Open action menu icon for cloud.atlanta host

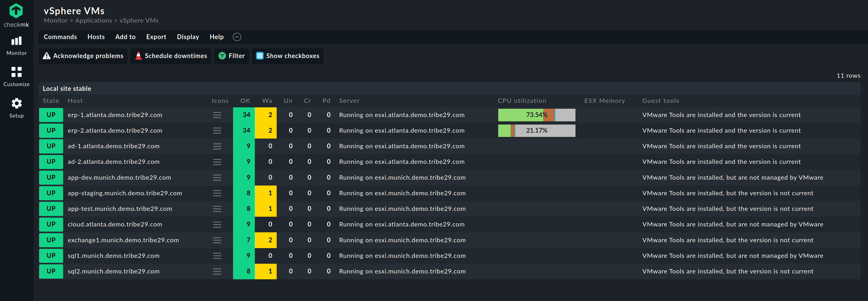pyautogui.click(x=217, y=225)
